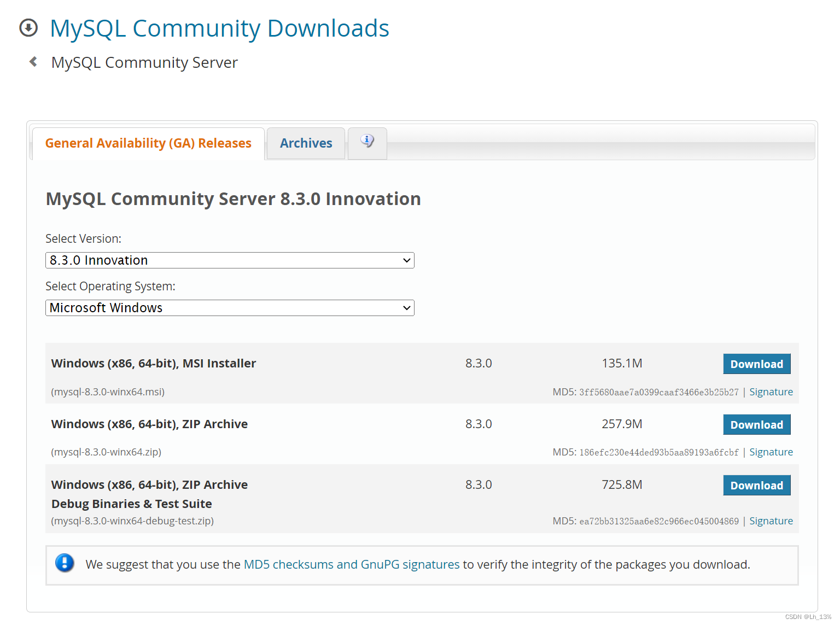Click the 725.8M file size value
This screenshot has height=625, width=840.
[x=622, y=484]
